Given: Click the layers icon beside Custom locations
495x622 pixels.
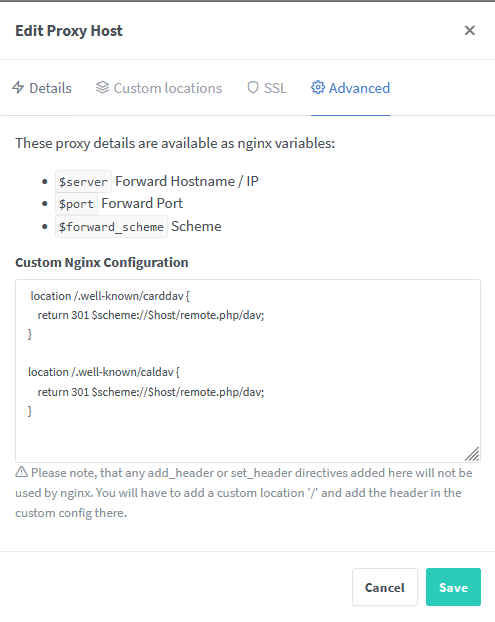Looking at the screenshot, I should click(102, 88).
